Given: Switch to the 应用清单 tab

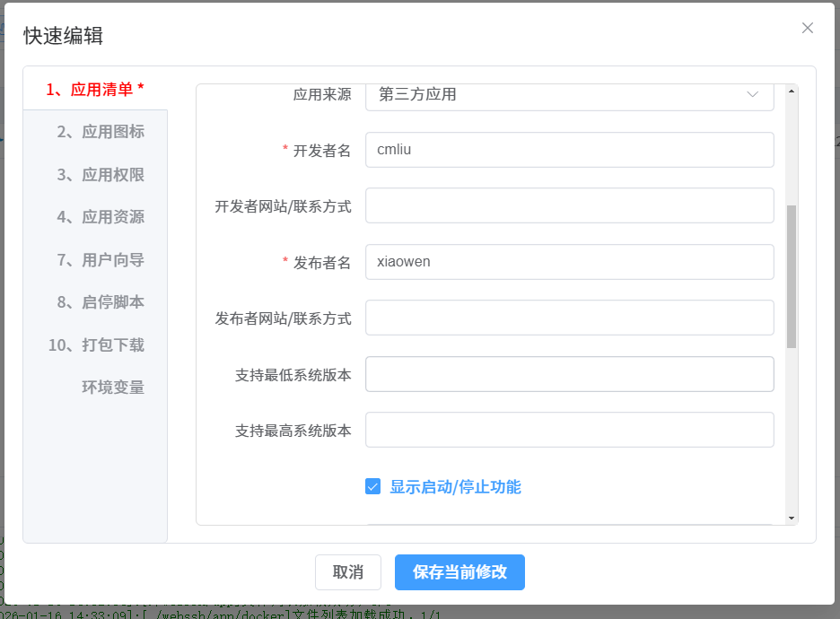Looking at the screenshot, I should [x=95, y=89].
